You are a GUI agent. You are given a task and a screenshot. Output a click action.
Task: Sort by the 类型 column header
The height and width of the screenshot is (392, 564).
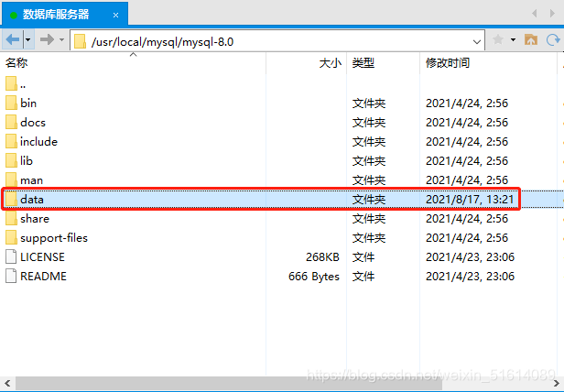click(383, 63)
